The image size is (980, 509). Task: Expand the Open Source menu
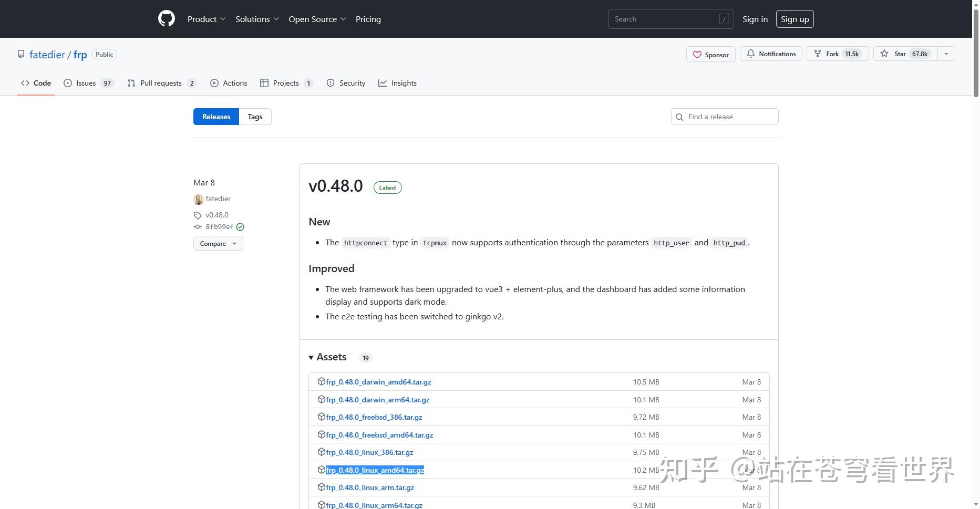pos(317,19)
